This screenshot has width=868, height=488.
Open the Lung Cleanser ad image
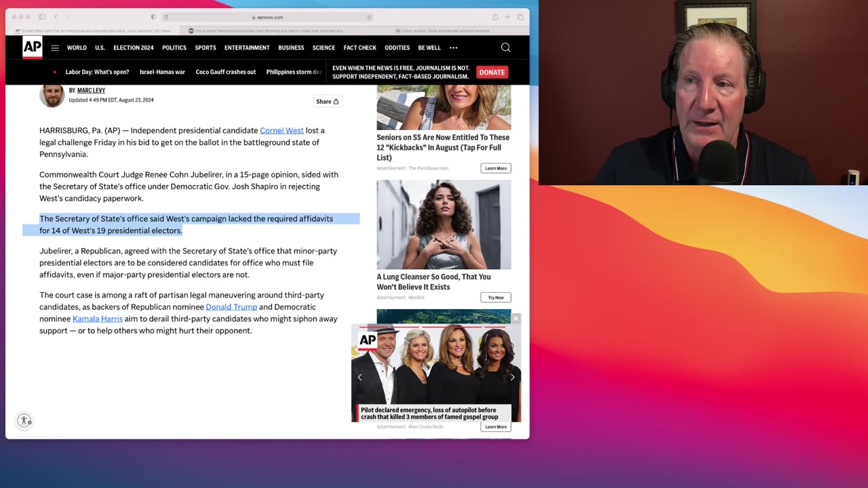(x=444, y=224)
